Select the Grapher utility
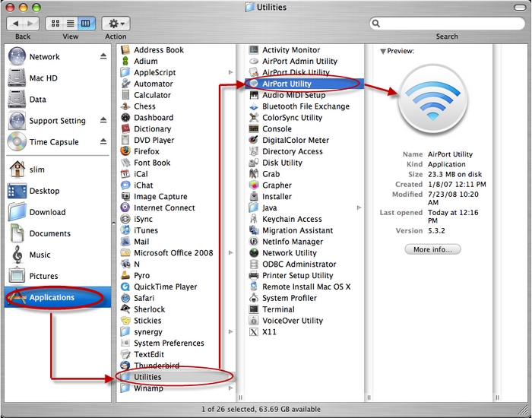Viewport: 532px width, 418px height. pos(304,185)
